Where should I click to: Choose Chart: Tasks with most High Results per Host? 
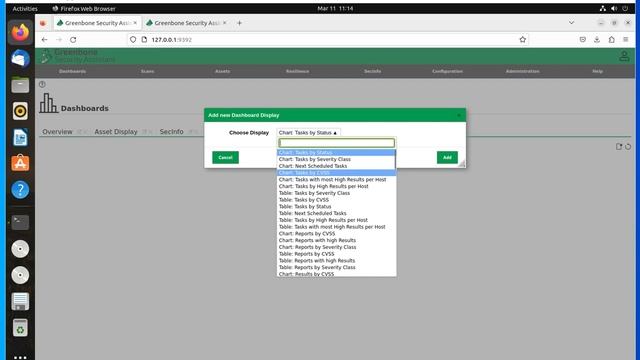pyautogui.click(x=336, y=180)
